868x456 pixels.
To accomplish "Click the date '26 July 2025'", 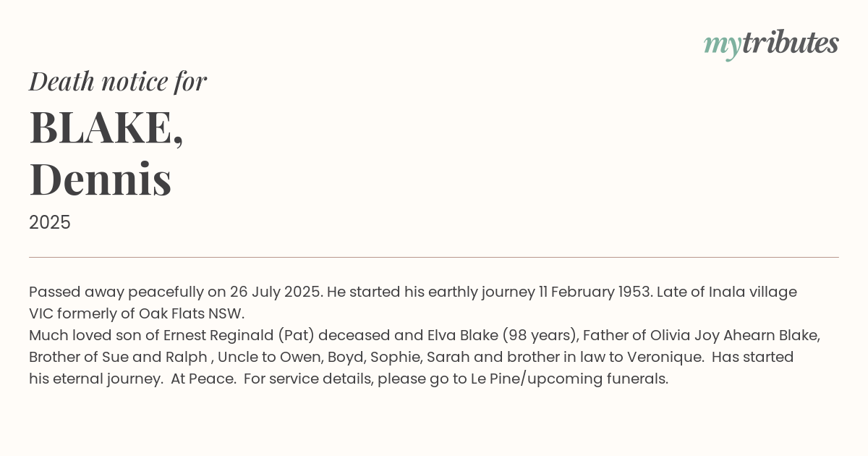I will (276, 292).
